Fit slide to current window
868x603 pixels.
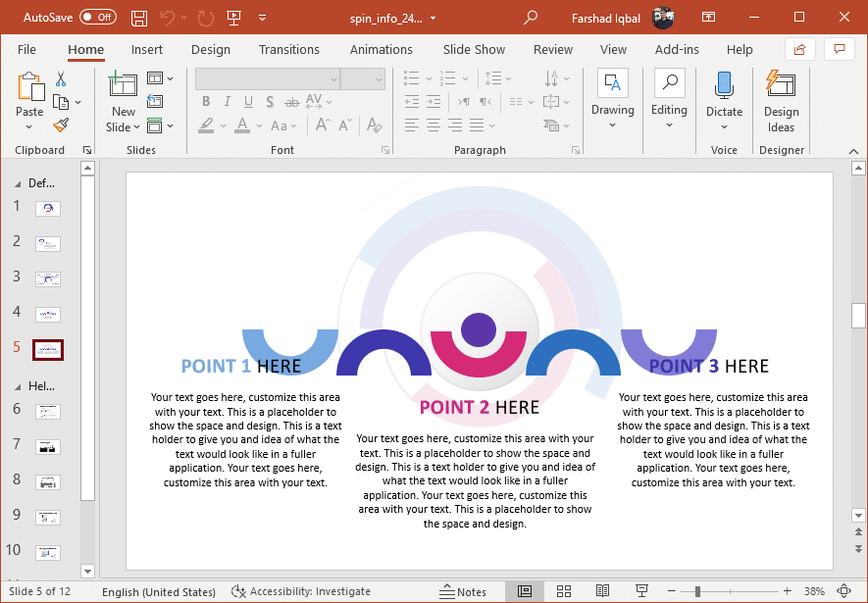(844, 591)
